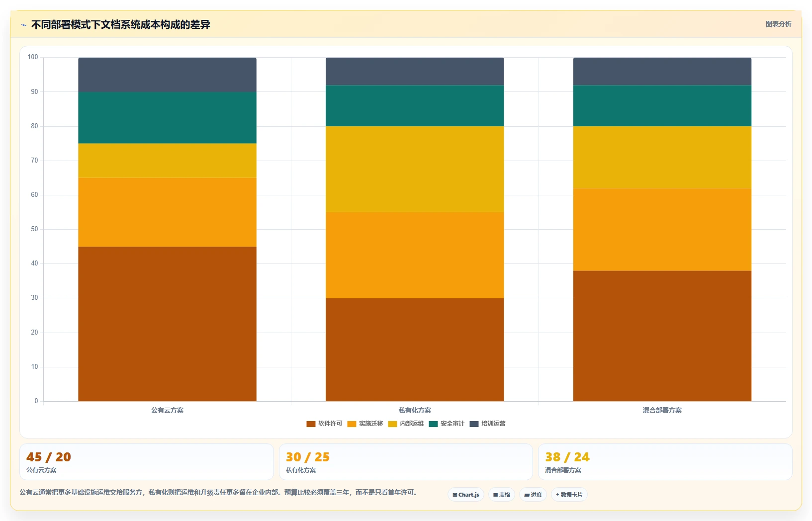Screen dimensions: 812x521
Task: Click 公有云方案 caption in stat card
Action: (x=41, y=470)
